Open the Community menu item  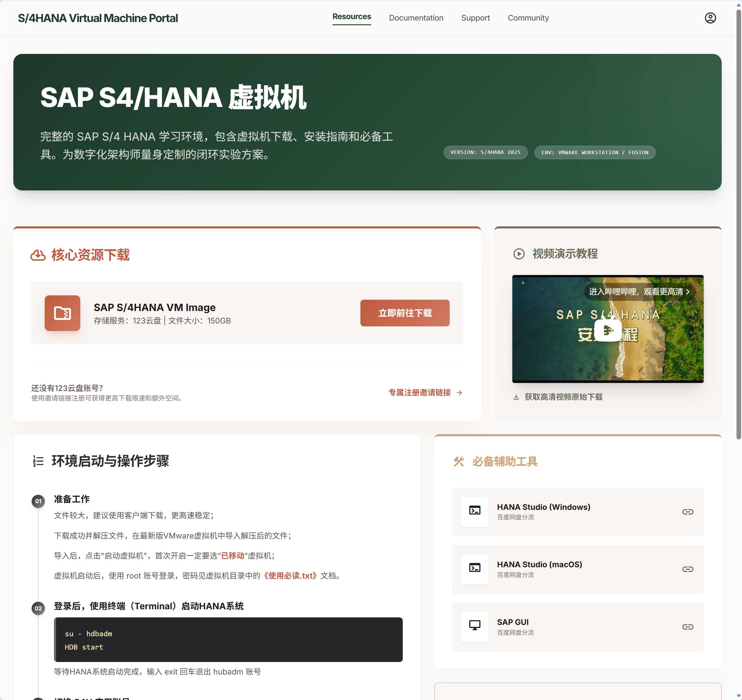pyautogui.click(x=528, y=18)
